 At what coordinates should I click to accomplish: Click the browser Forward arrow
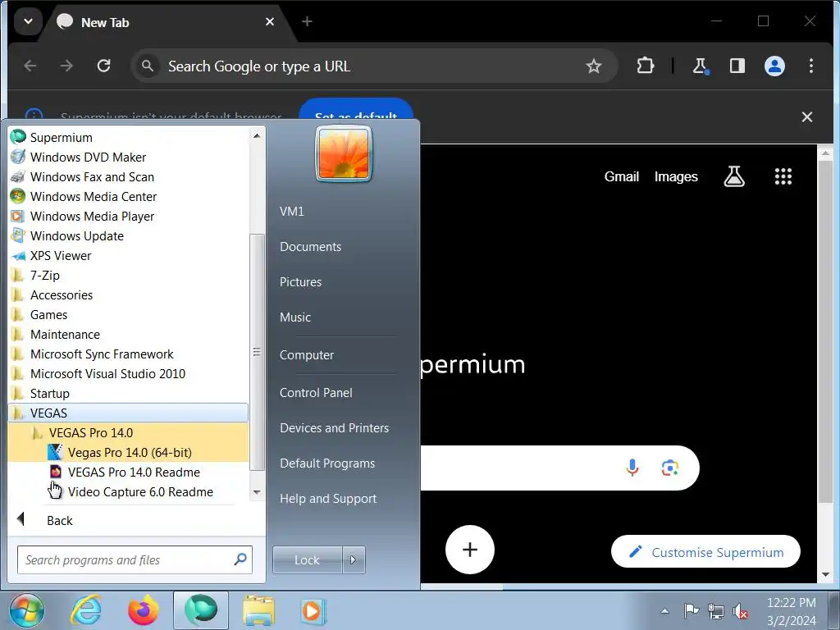66,66
